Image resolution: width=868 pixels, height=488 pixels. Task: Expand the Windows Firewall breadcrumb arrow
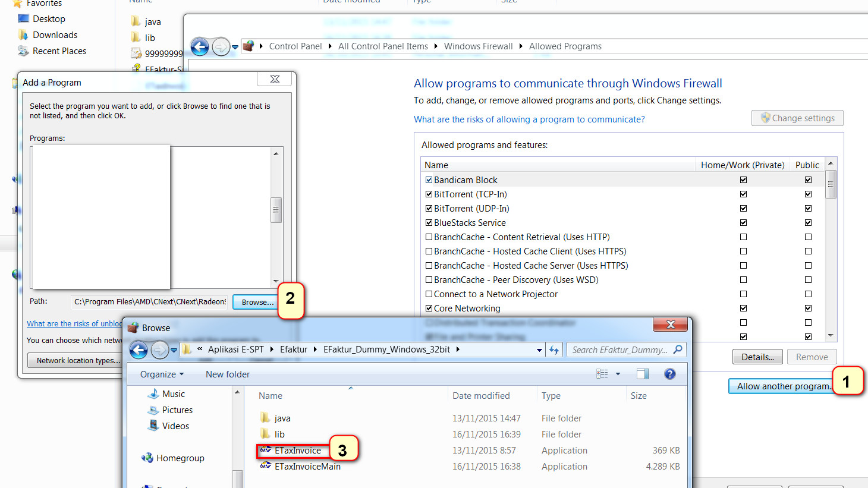pos(521,46)
